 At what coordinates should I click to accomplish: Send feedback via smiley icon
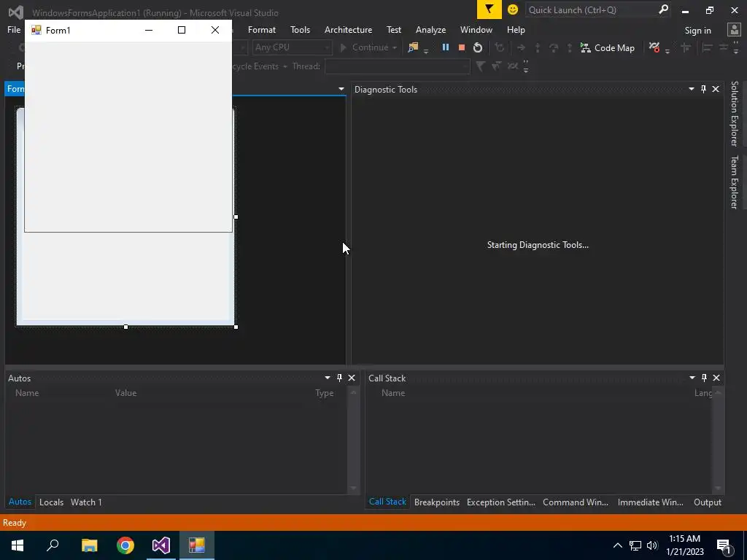[513, 9]
